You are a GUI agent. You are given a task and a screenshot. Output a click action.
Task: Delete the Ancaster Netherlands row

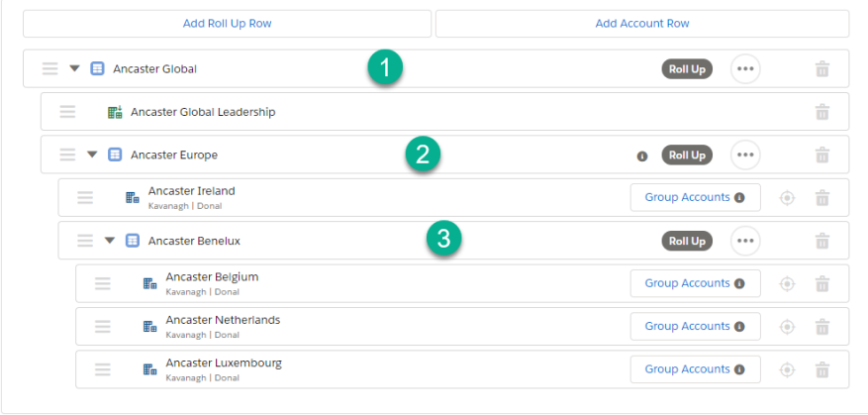coord(822,326)
